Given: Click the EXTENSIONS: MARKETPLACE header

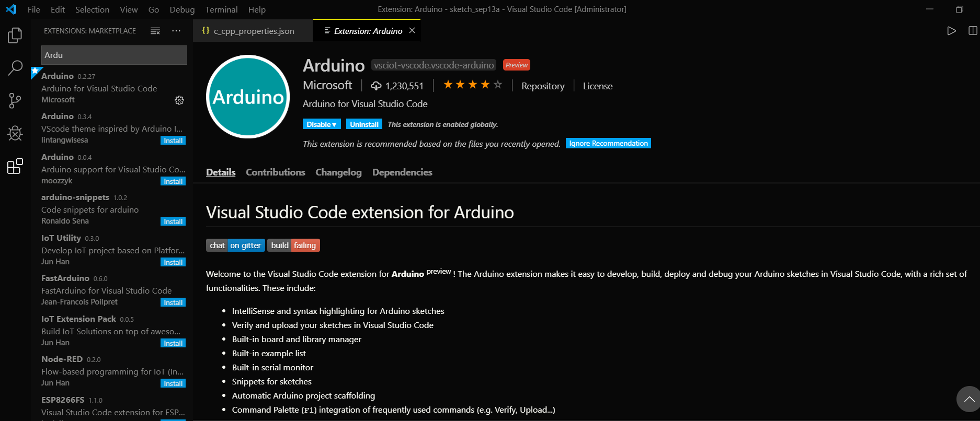Looking at the screenshot, I should (90, 31).
